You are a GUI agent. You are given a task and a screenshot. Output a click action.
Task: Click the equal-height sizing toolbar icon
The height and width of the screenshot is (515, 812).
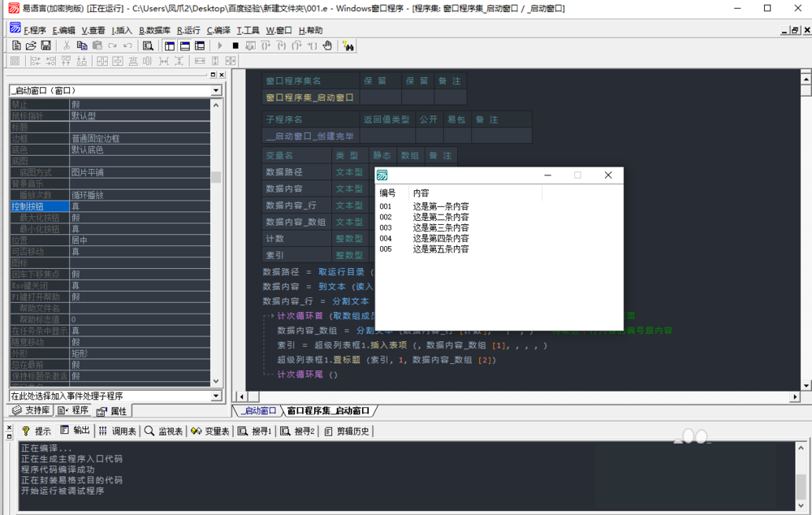pyautogui.click(x=215, y=61)
